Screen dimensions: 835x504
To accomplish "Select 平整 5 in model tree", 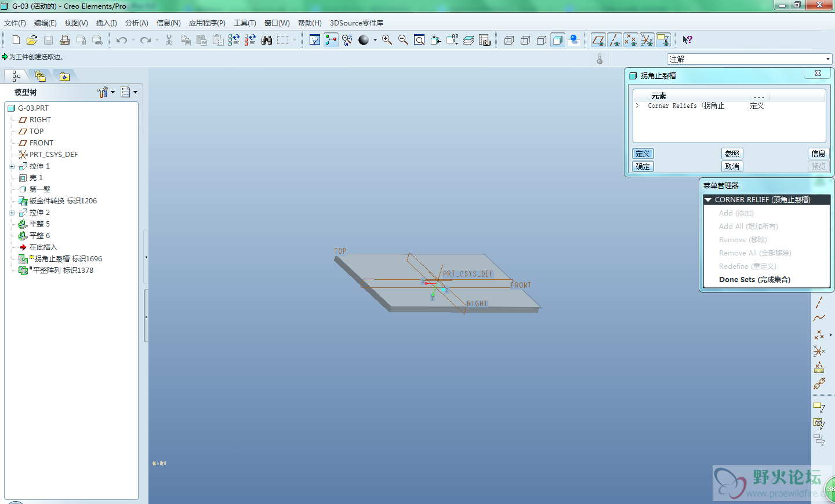I will tap(39, 224).
